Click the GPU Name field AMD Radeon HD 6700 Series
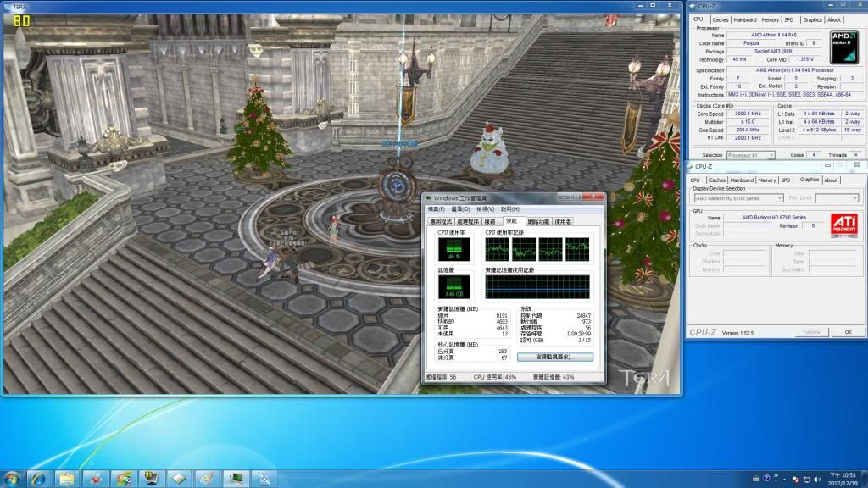 [x=774, y=218]
